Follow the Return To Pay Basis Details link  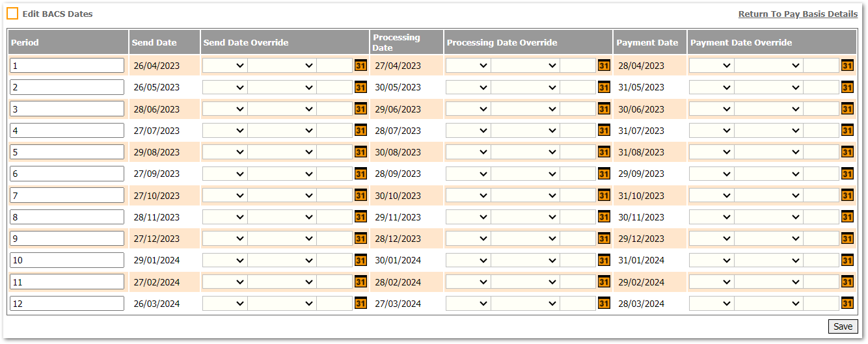798,14
